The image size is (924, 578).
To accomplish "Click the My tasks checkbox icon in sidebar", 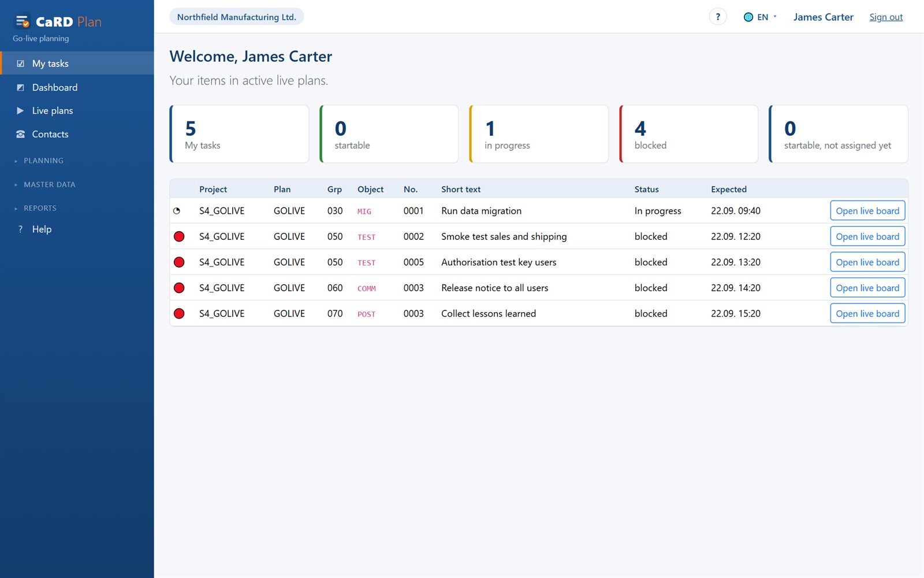I will 21,64.
